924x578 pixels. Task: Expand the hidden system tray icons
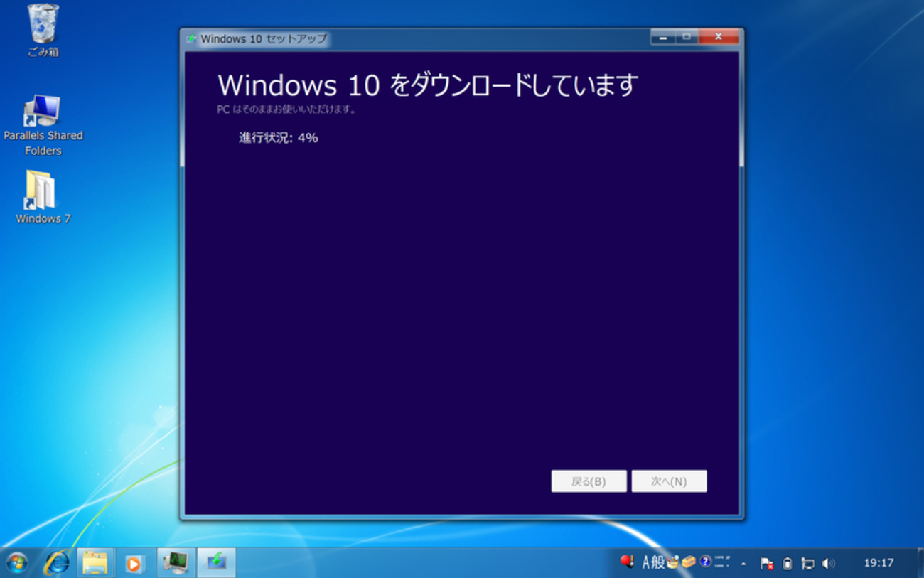point(743,563)
